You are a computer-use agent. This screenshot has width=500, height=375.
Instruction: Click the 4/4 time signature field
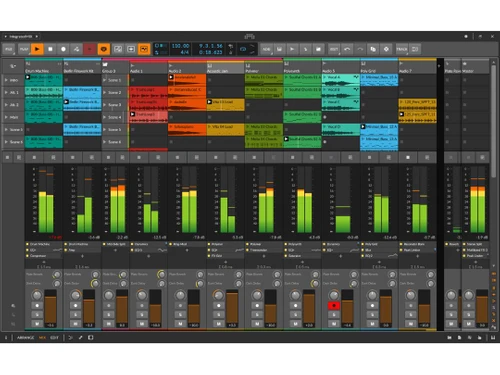pyautogui.click(x=184, y=52)
